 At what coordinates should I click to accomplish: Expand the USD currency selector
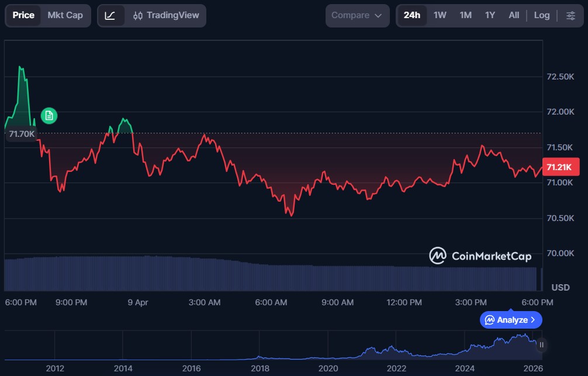tap(559, 287)
